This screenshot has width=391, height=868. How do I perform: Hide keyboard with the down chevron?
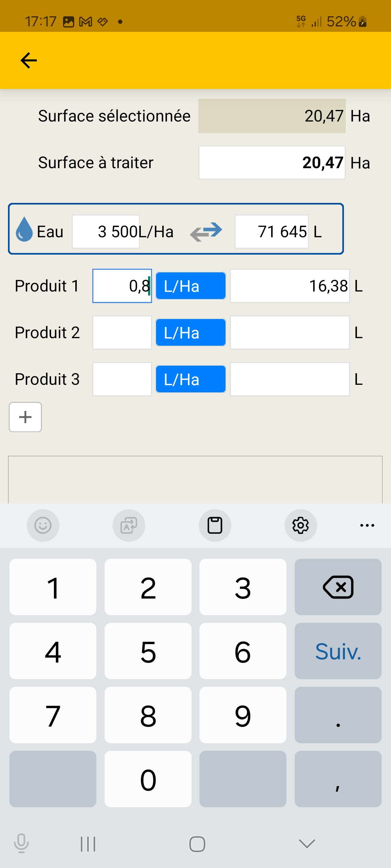307,844
